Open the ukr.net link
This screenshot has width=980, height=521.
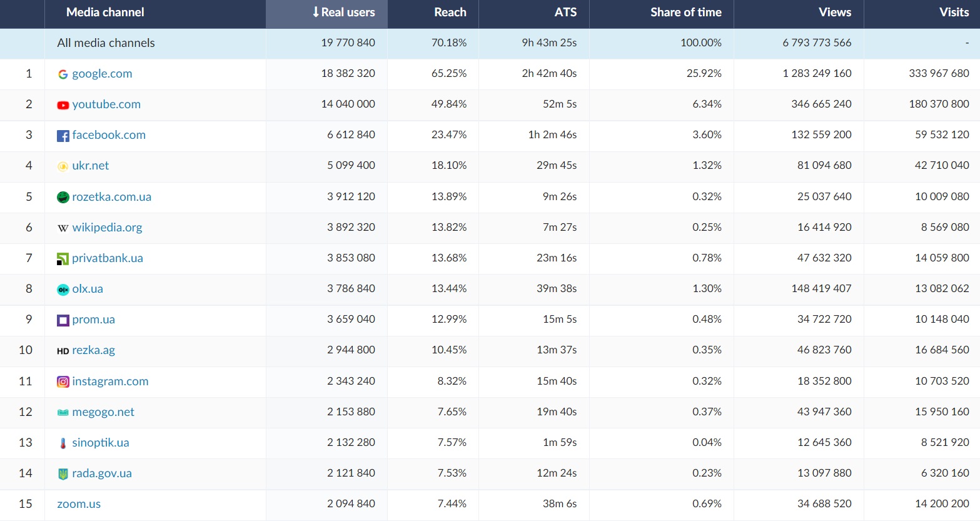click(x=90, y=166)
